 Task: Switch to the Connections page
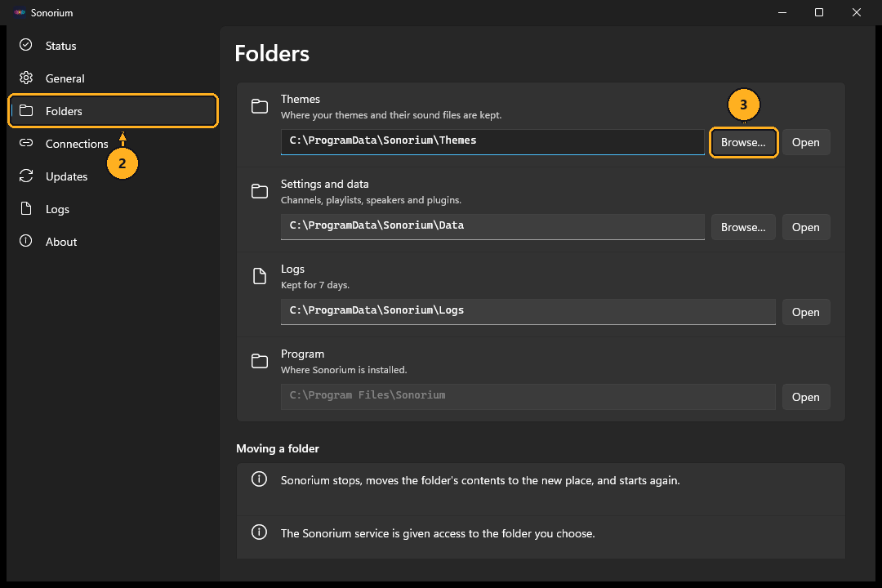coord(113,144)
